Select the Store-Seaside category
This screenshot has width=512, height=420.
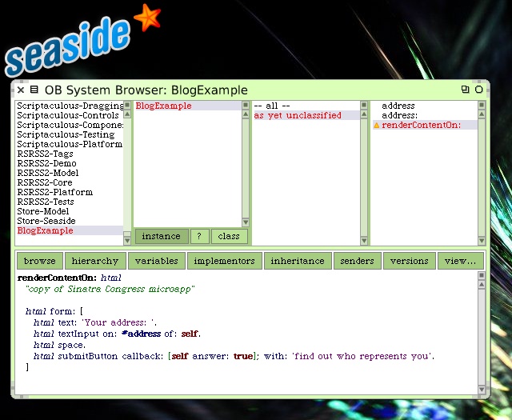70,221
